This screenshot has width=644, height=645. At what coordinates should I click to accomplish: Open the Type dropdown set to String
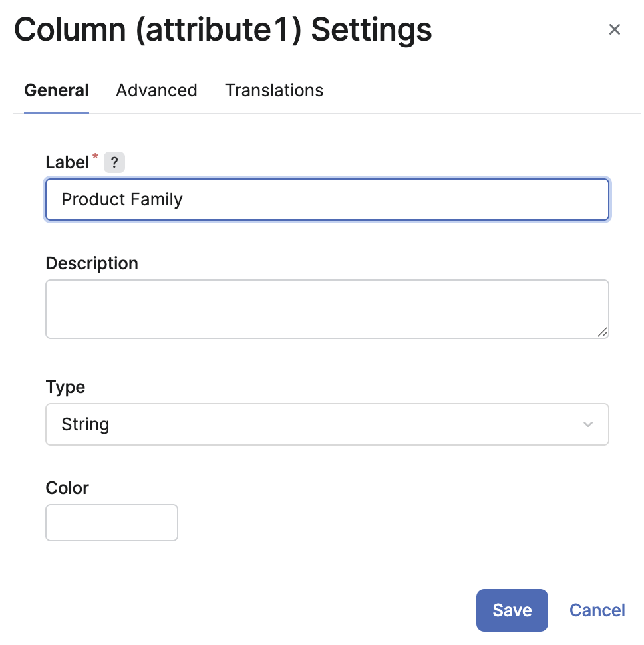click(x=327, y=424)
